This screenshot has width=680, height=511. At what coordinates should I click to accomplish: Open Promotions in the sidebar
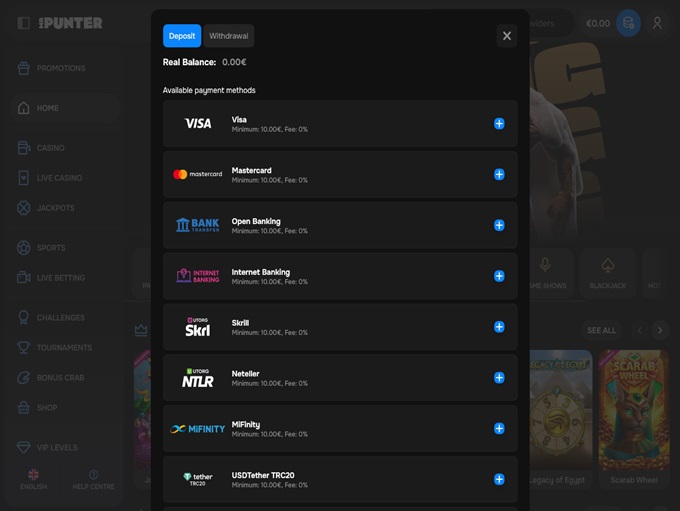[x=60, y=68]
